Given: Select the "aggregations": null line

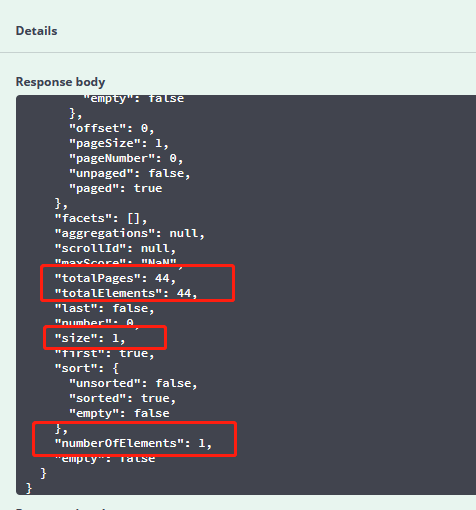Looking at the screenshot, I should click(x=130, y=233).
